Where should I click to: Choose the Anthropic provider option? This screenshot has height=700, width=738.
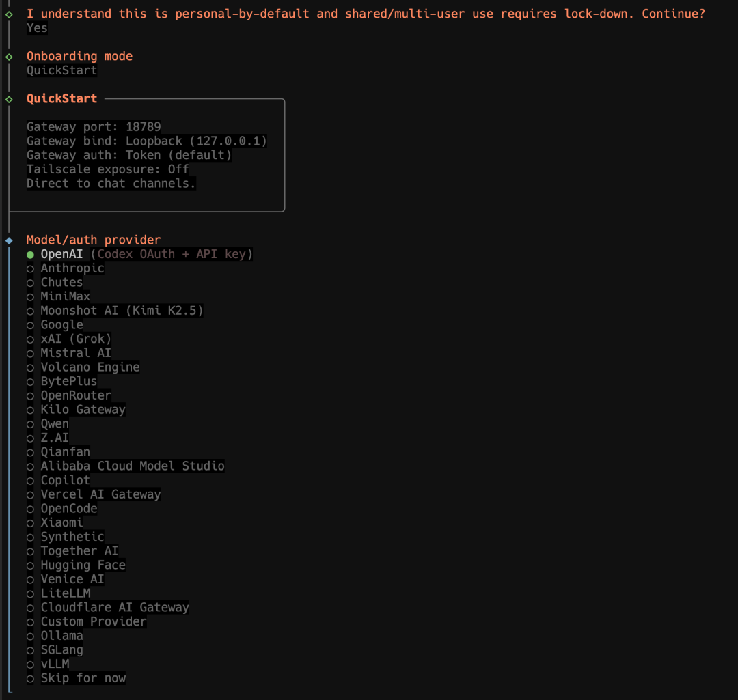(x=72, y=268)
